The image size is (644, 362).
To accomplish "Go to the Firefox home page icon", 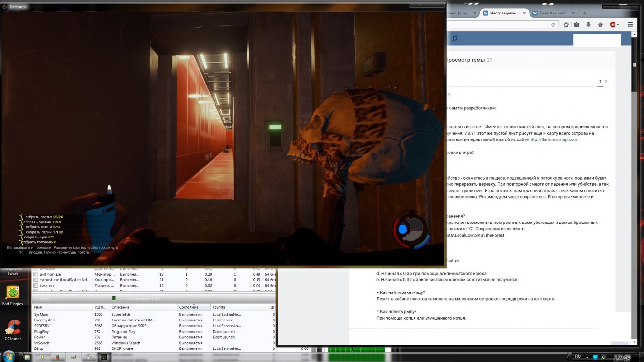I will coord(601,25).
